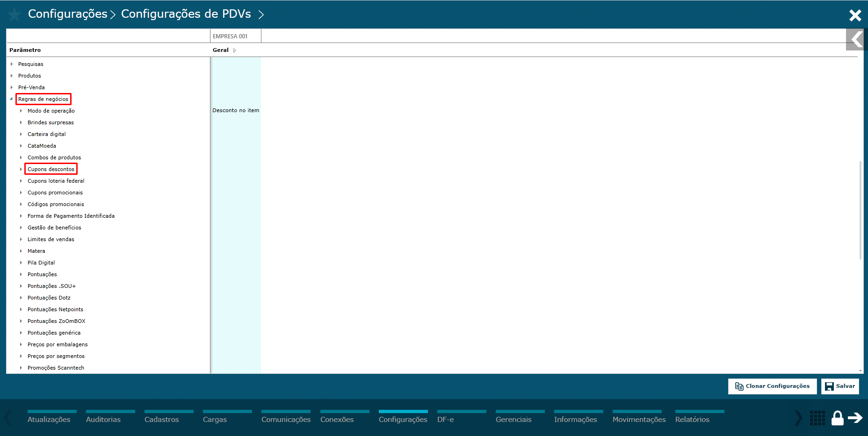The width and height of the screenshot is (868, 436).
Task: Click the vertical scrollbar thumb
Action: [x=861, y=210]
